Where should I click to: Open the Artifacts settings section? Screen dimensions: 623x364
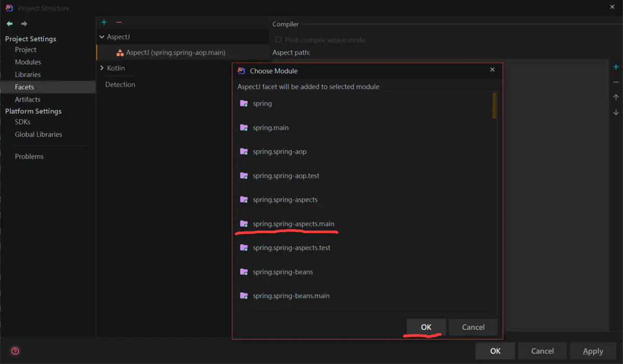28,100
